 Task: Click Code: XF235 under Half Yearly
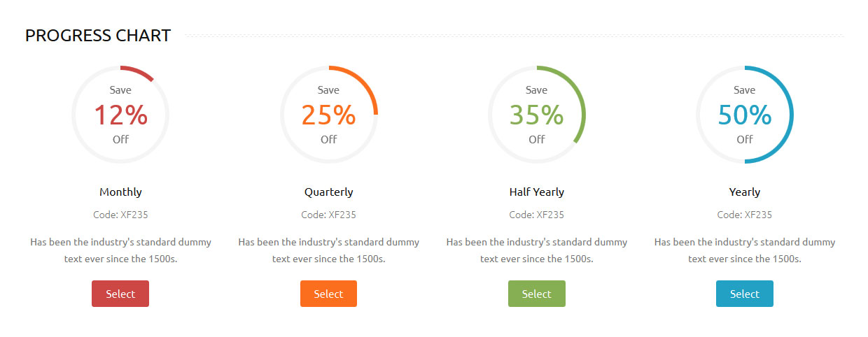coord(536,215)
